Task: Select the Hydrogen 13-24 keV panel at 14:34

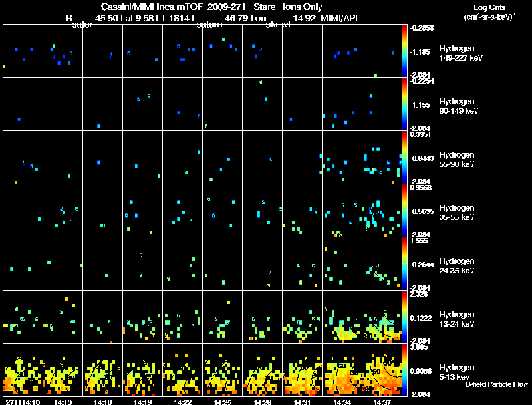Action: coord(342,317)
